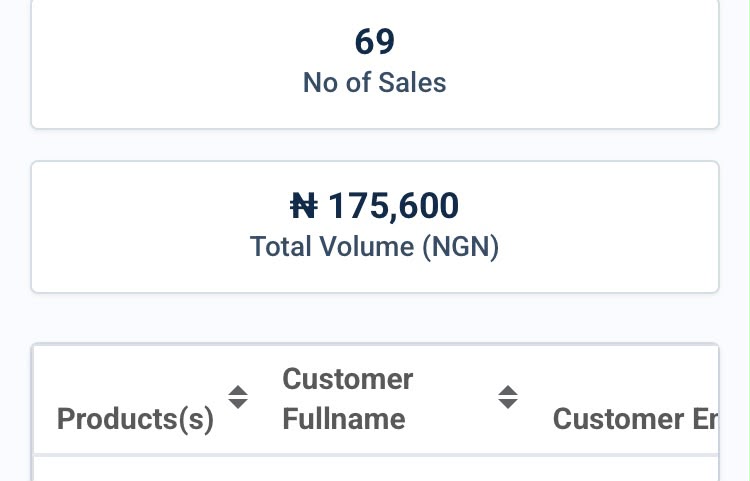Select the truncated Customer Email column header
This screenshot has width=750, height=481.
(635, 419)
